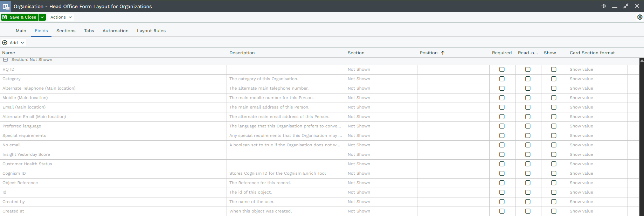The image size is (644, 216).
Task: Check Read-only box for Preferred language
Action: click(528, 126)
